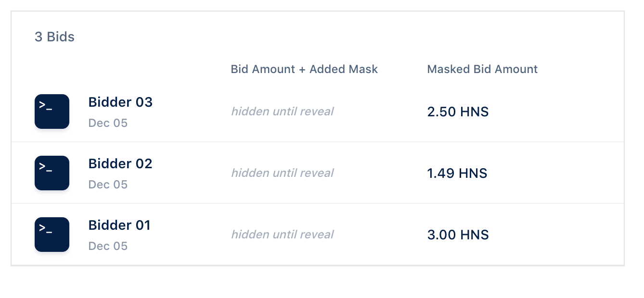Click Bidder 02 hidden until reveal text
Screen dimensions: 644x298
(283, 173)
